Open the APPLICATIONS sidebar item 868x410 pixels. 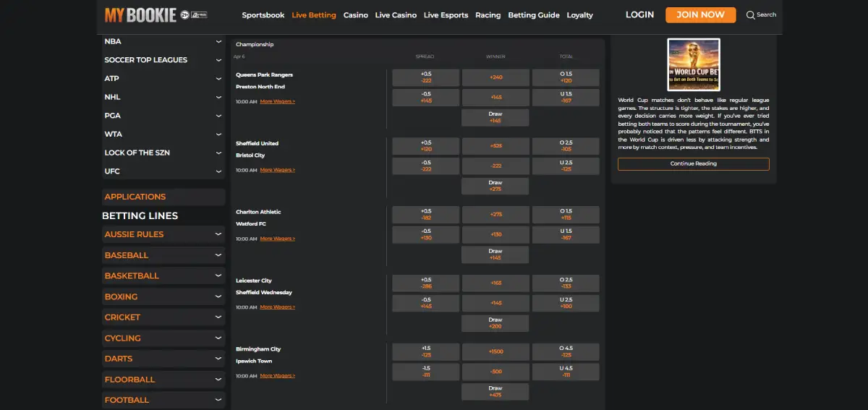tap(163, 197)
